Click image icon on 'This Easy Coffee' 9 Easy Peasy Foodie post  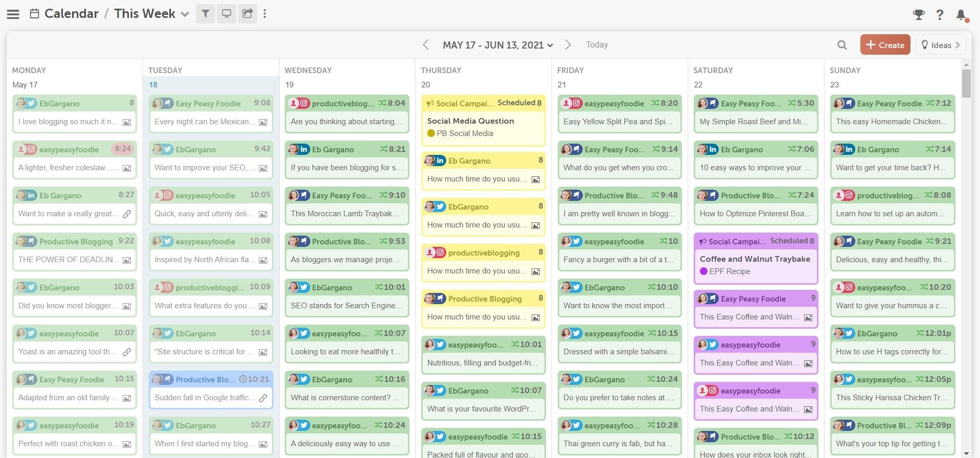(808, 317)
